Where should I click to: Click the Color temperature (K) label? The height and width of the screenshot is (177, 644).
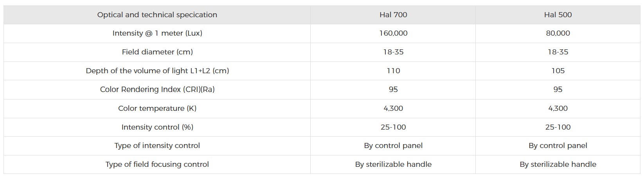(x=157, y=108)
